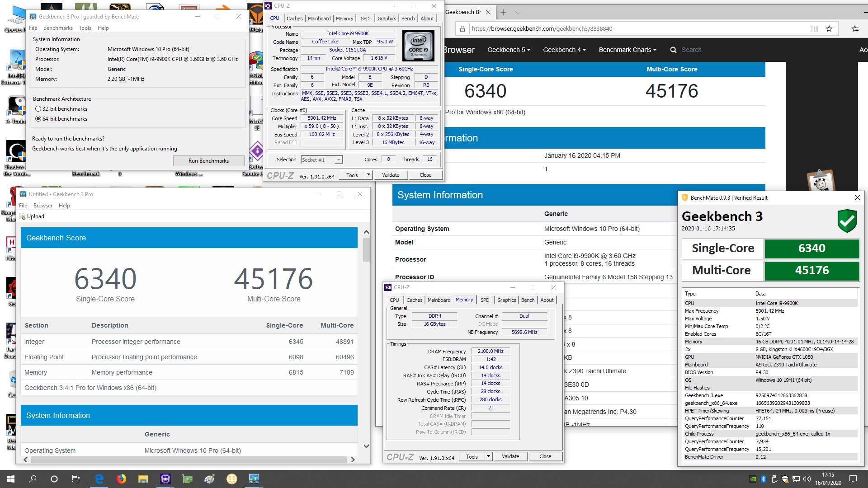Switch to Caches tab in top CPU-Z
This screenshot has width=868, height=488.
coord(294,19)
